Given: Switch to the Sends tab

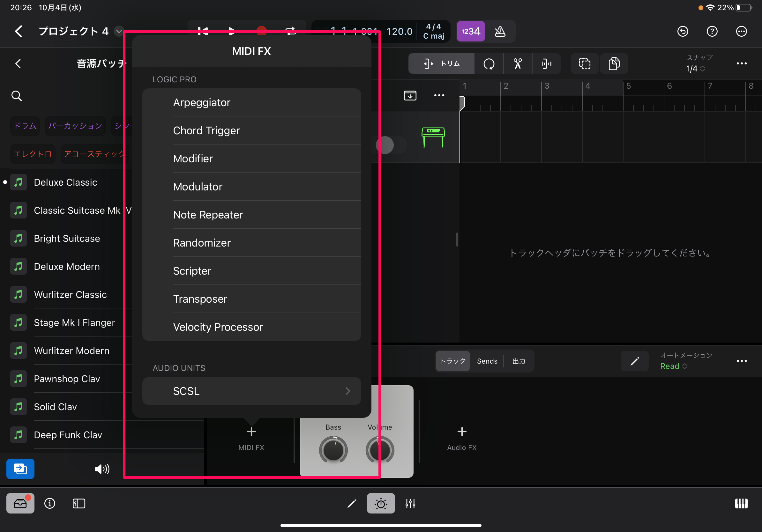Looking at the screenshot, I should click(487, 361).
